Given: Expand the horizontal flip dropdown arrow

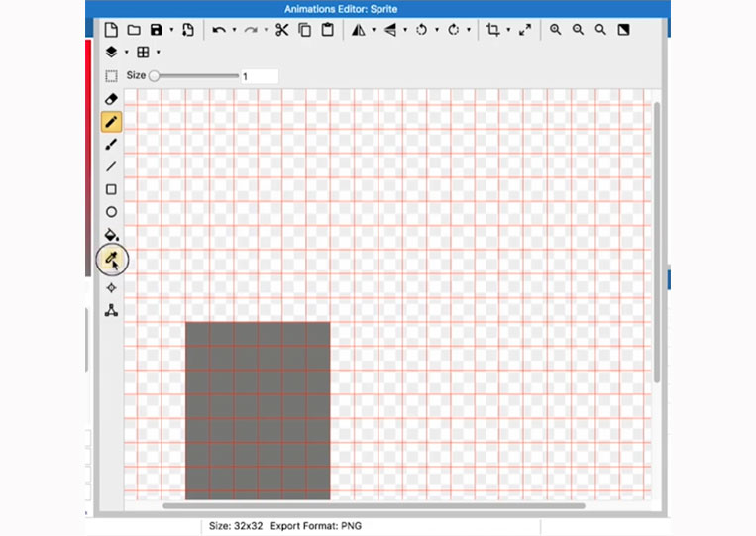Looking at the screenshot, I should coord(374,30).
